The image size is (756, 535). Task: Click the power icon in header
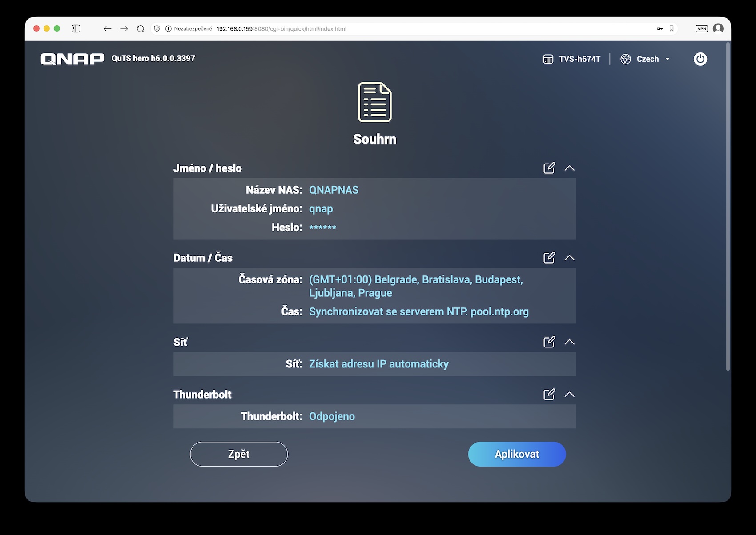tap(700, 59)
